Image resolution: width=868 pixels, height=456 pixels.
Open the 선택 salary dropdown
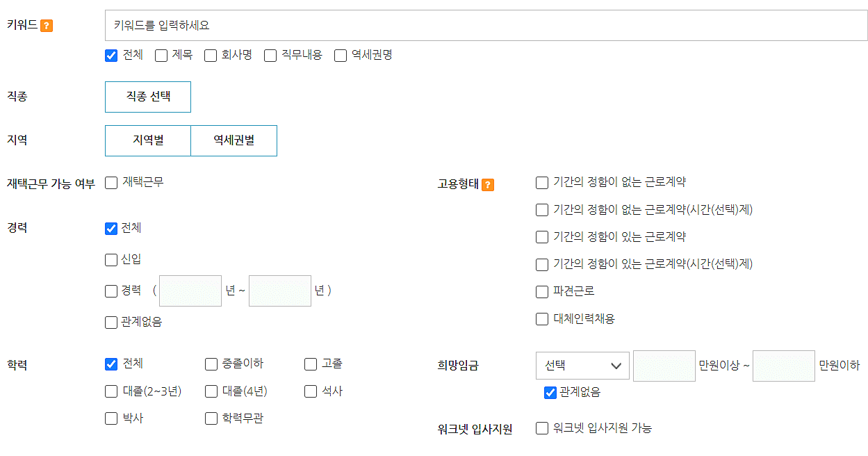coord(582,365)
